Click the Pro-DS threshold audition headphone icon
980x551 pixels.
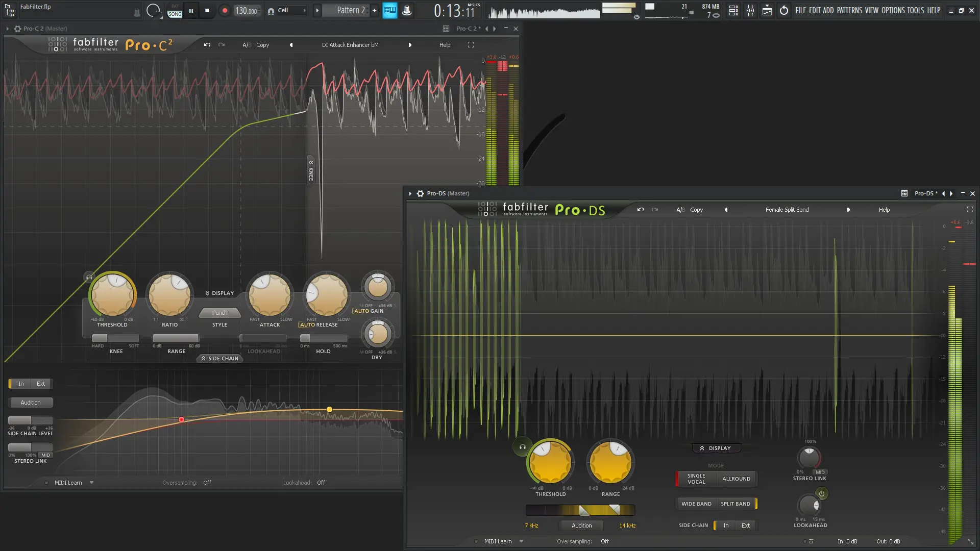pyautogui.click(x=522, y=447)
